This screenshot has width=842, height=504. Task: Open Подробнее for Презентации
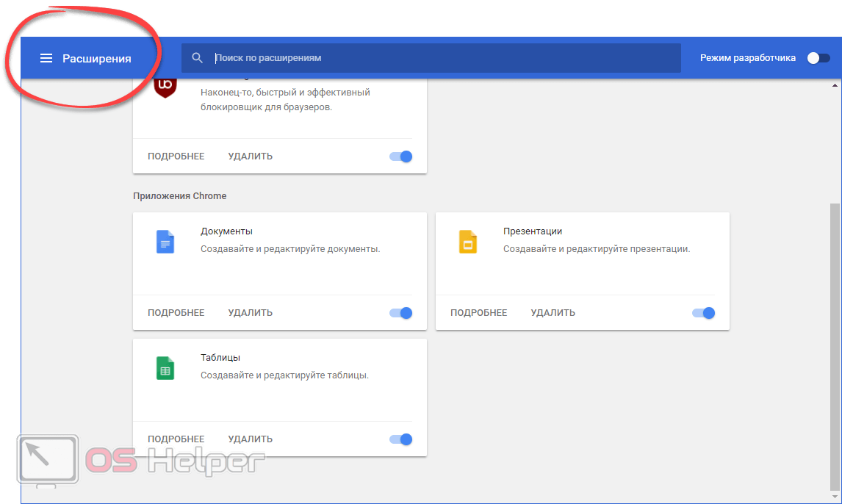(x=479, y=313)
